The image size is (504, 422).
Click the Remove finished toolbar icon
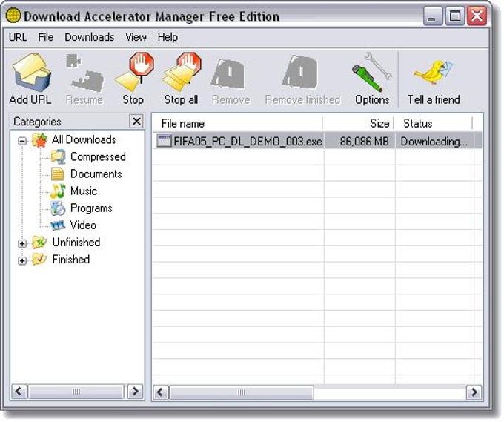300,73
